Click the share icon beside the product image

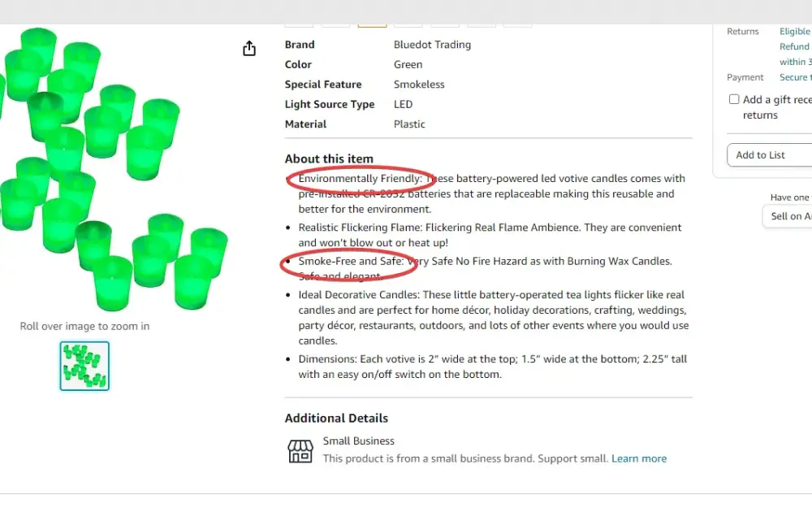click(249, 48)
